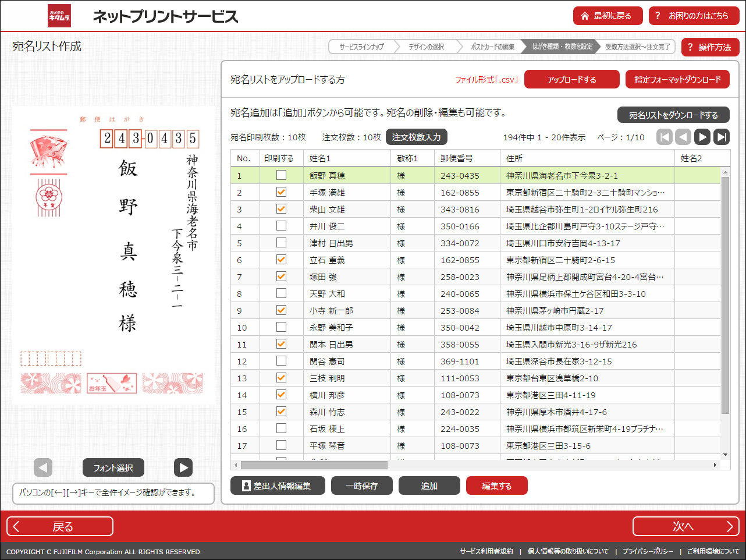
Task: Click the previous page arrow icon
Action: (683, 137)
